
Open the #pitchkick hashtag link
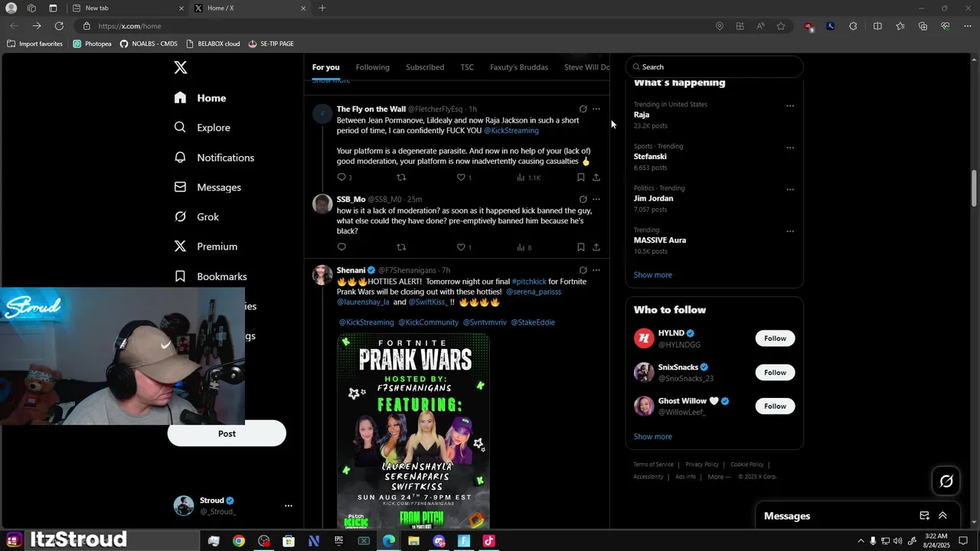click(529, 282)
